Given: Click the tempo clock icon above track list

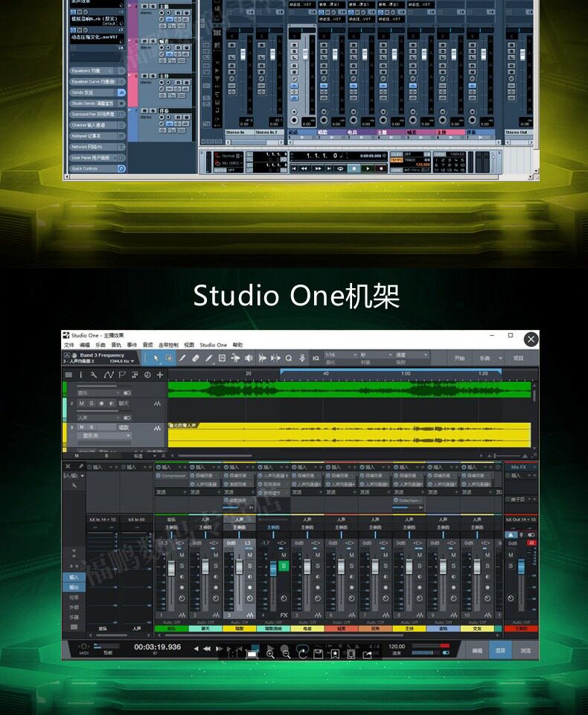Looking at the screenshot, I should [147, 375].
